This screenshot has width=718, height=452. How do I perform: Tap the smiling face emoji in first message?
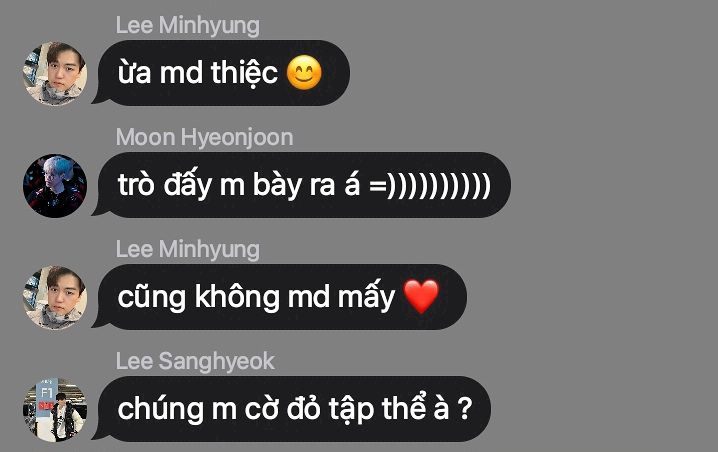point(304,73)
